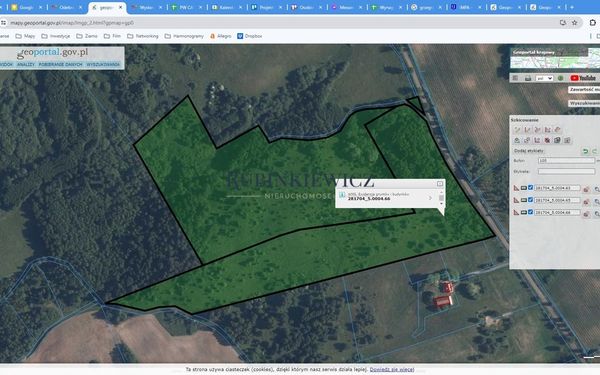Click the Bufor value input field

[566, 160]
